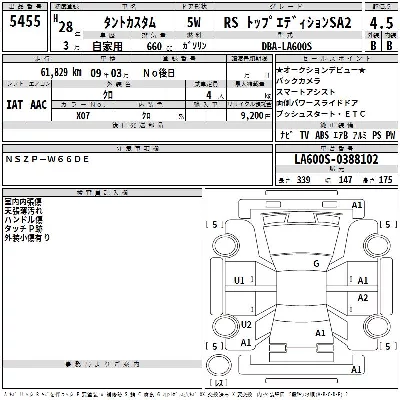Click the lot number 5455
The image size is (400, 400).
click(x=25, y=21)
